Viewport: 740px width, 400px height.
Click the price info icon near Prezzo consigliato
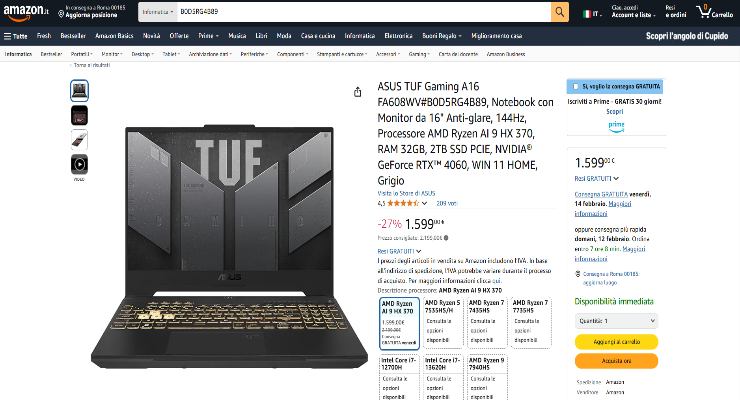coord(446,238)
